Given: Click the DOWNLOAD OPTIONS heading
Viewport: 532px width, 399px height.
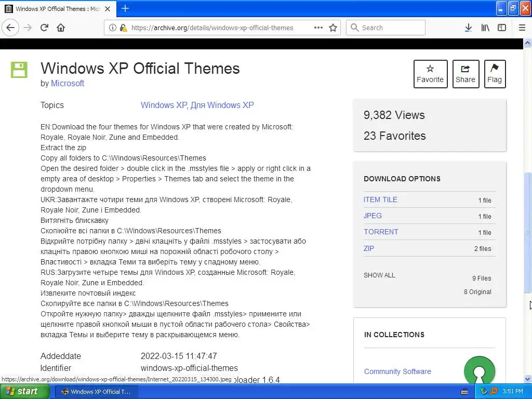Looking at the screenshot, I should tap(402, 179).
